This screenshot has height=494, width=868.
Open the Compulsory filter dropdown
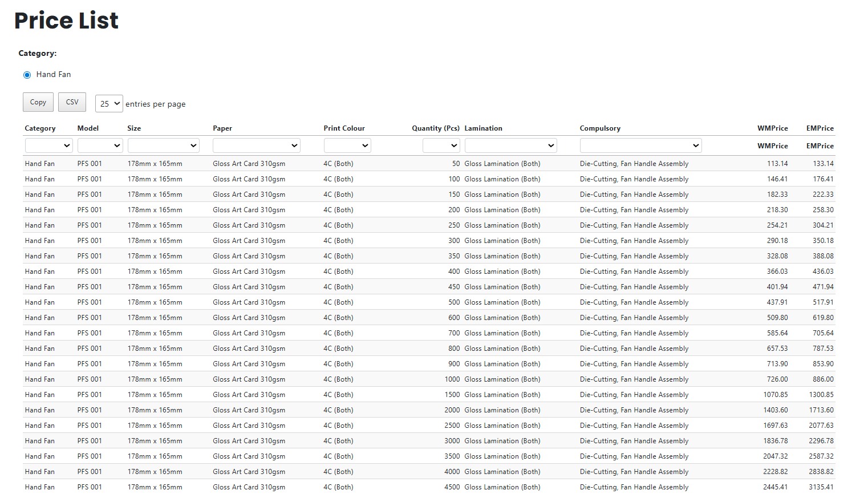(640, 146)
